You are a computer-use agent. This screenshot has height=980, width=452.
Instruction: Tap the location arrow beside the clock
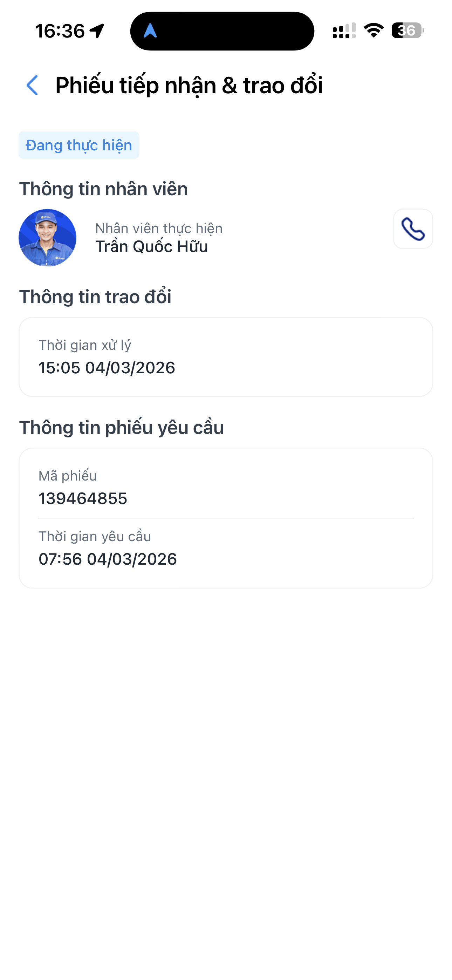[97, 31]
